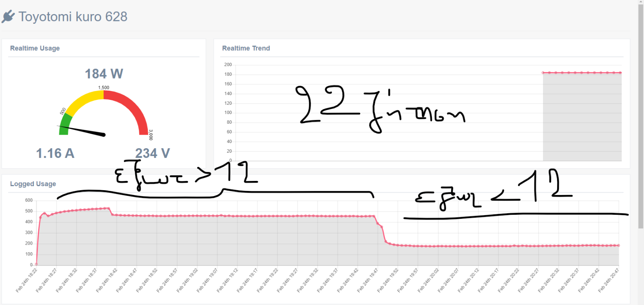Click the 3,000 label on the gauge
The image size is (644, 305).
coord(151,135)
